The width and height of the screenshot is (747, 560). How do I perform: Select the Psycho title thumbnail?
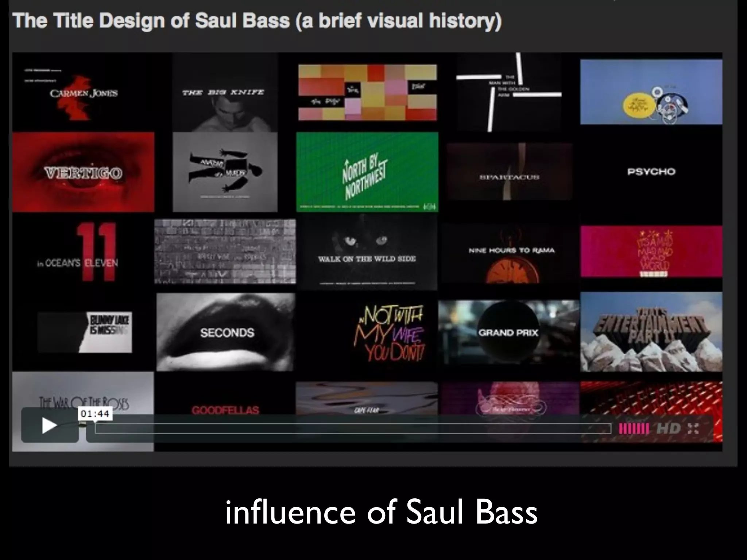tap(651, 172)
